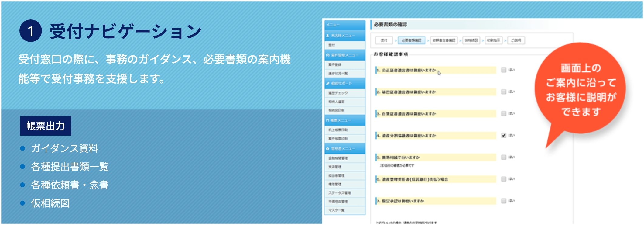Click the 帳票出力 label box
The width and height of the screenshot is (644, 225).
click(46, 126)
